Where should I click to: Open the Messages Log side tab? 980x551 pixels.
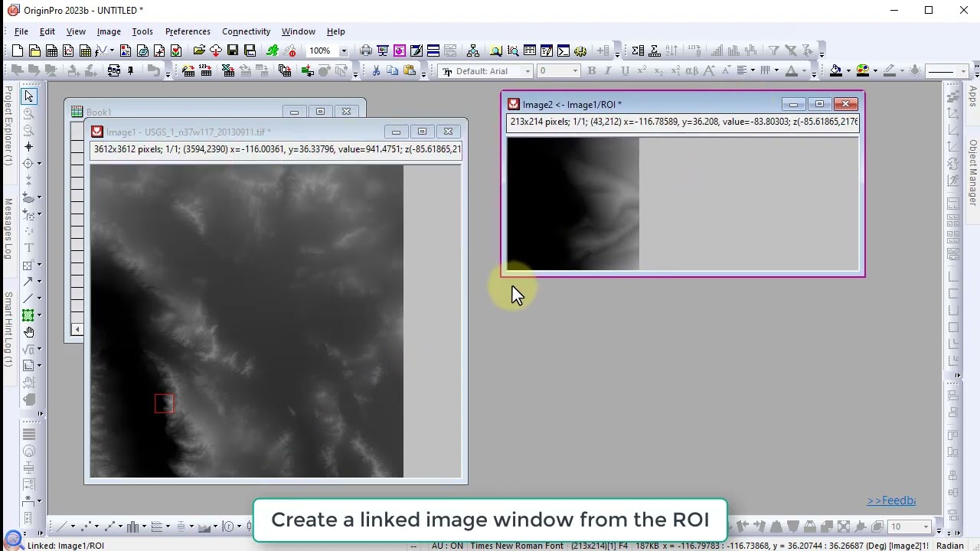pos(8,229)
